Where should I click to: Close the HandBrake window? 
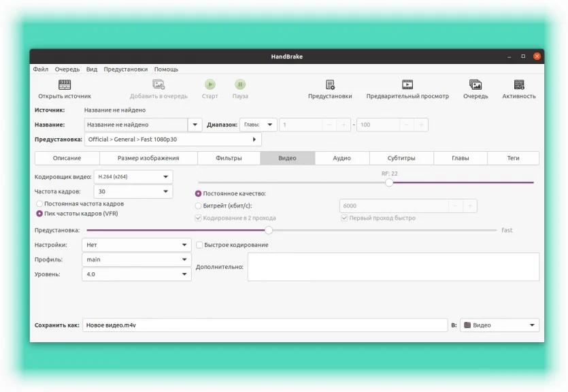point(537,56)
